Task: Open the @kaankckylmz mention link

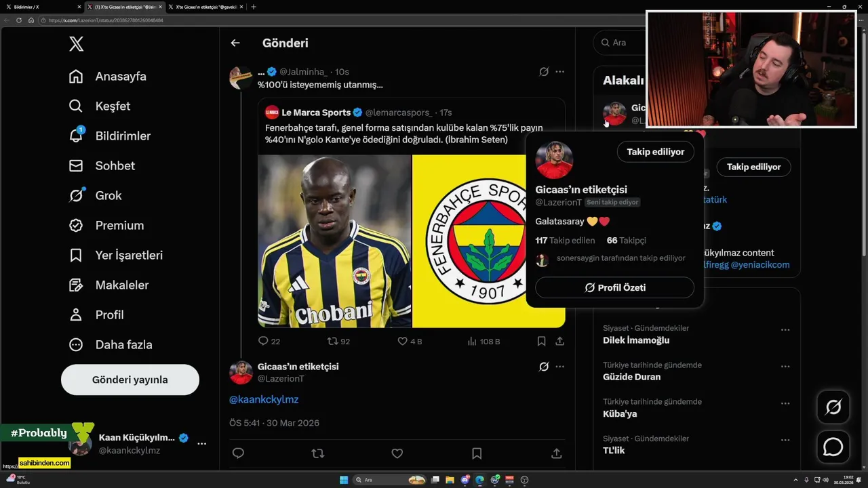Action: pyautogui.click(x=264, y=400)
